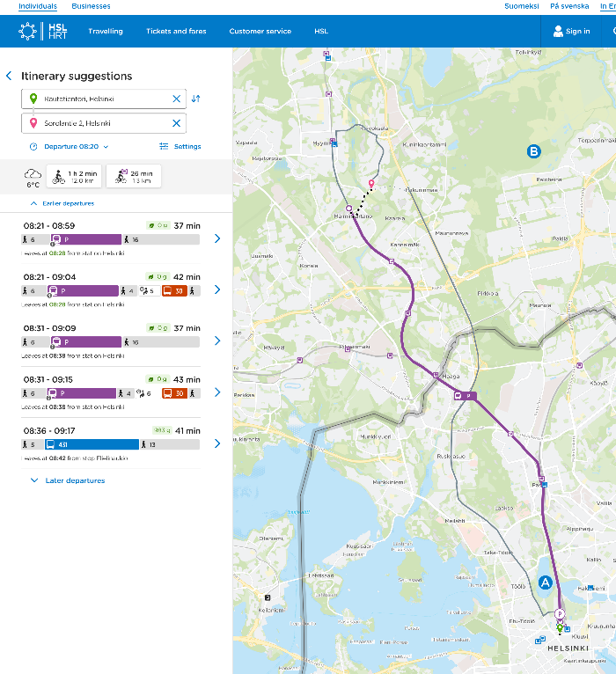This screenshot has width=616, height=674.
Task: Click the pink destination pin on the map
Action: click(x=371, y=184)
